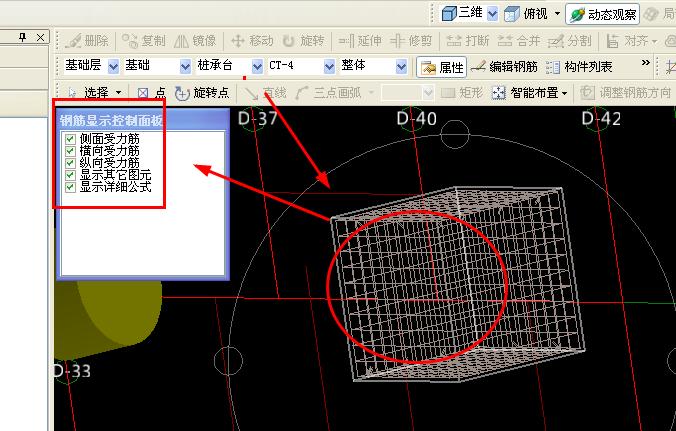Choose the 旋转 rotate tool
The image size is (676, 431).
click(304, 41)
